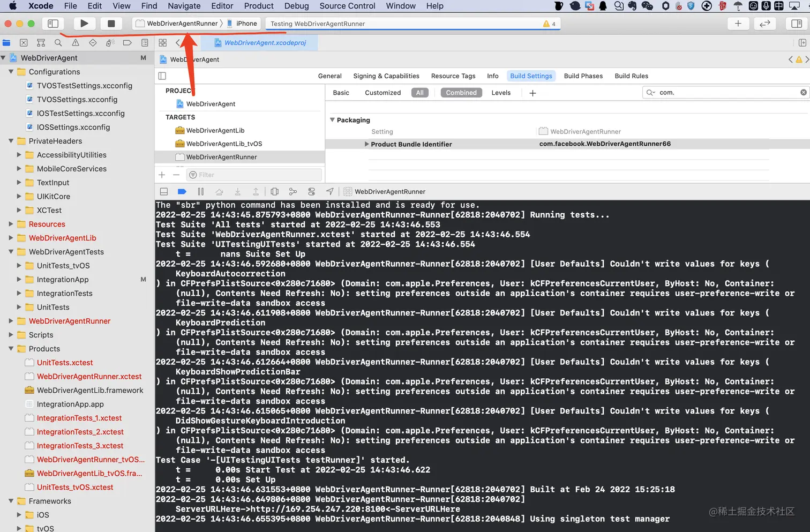Open the Debug View Hierarchy
The height and width of the screenshot is (532, 810).
coord(275,192)
